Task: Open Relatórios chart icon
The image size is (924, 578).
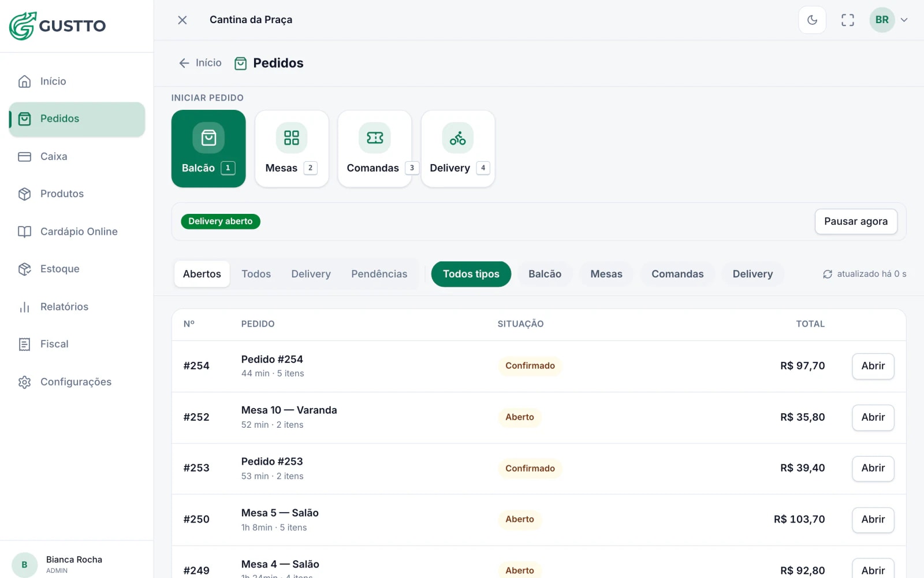Action: [24, 307]
